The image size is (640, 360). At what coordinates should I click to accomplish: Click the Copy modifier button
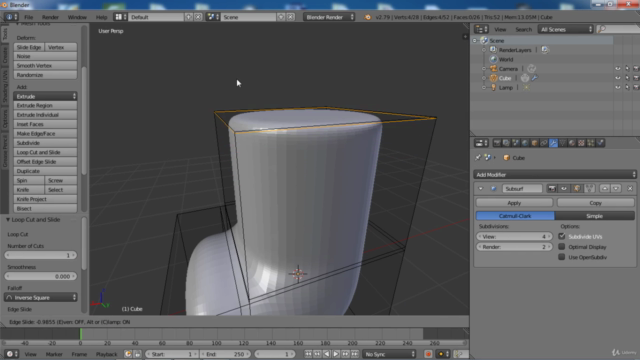coord(595,203)
